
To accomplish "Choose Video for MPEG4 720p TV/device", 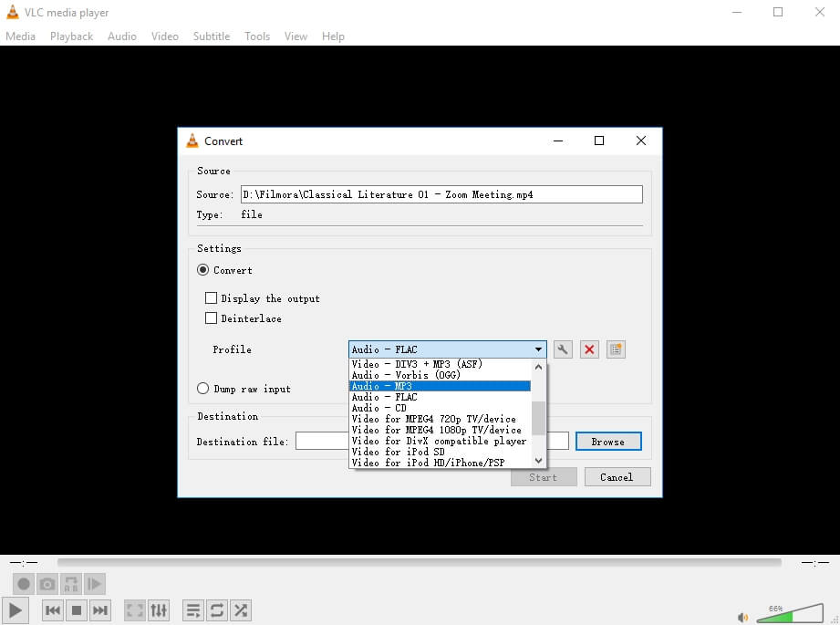I will coord(440,419).
